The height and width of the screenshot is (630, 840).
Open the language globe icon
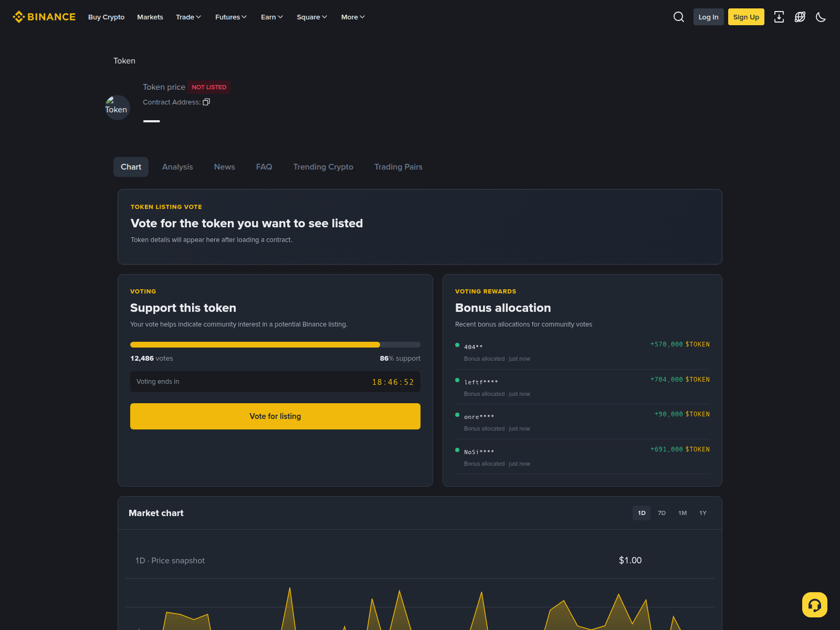coord(800,17)
